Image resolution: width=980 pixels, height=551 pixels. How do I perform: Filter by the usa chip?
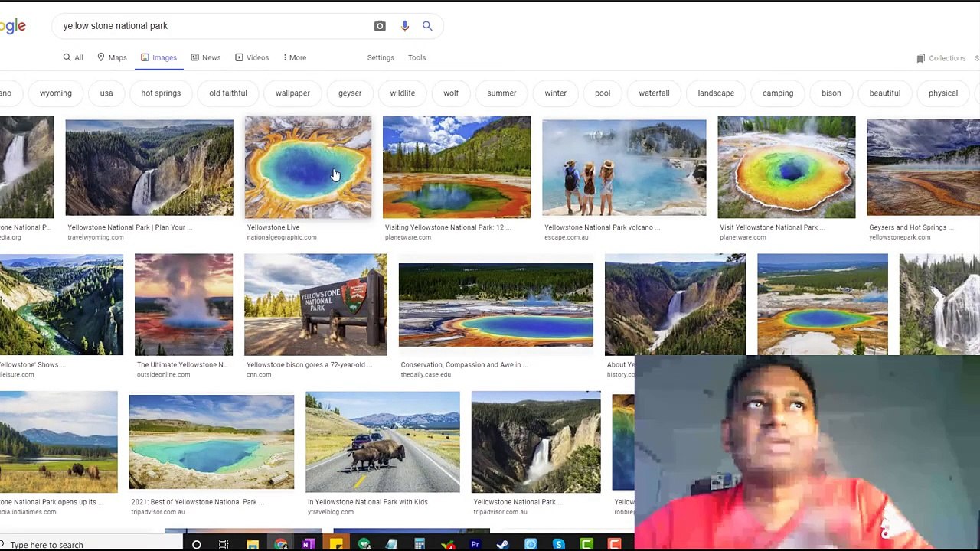pos(106,93)
